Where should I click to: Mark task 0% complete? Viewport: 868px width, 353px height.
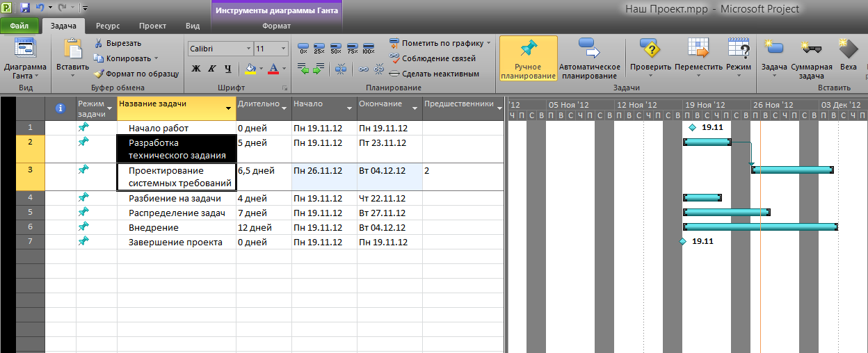tap(303, 49)
